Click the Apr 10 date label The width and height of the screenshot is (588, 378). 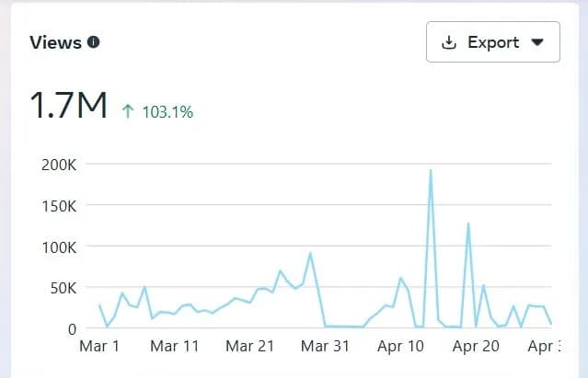coord(401,347)
